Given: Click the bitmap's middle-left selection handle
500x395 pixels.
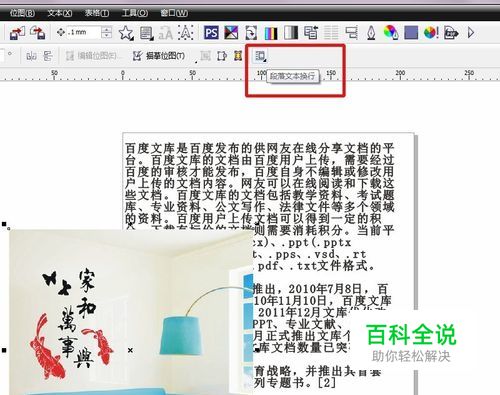Looking at the screenshot, I should click(x=4, y=350).
